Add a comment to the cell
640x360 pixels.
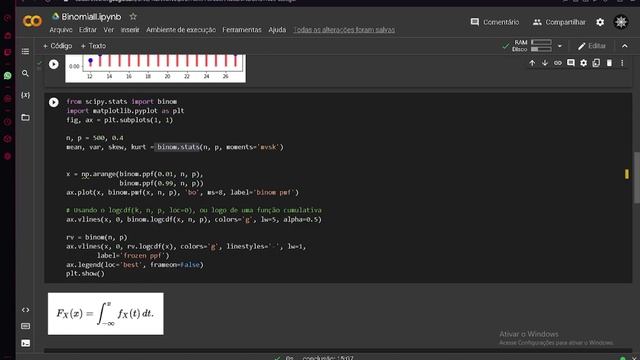pyautogui.click(x=571, y=63)
